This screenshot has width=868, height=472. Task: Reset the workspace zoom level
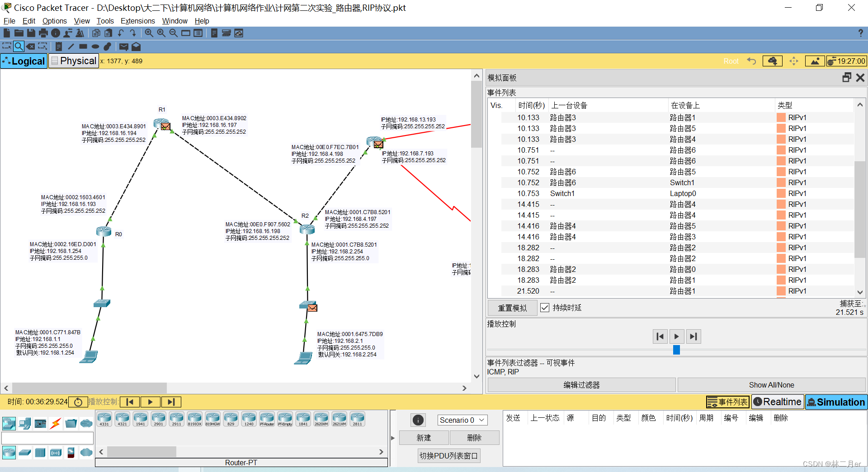[161, 33]
